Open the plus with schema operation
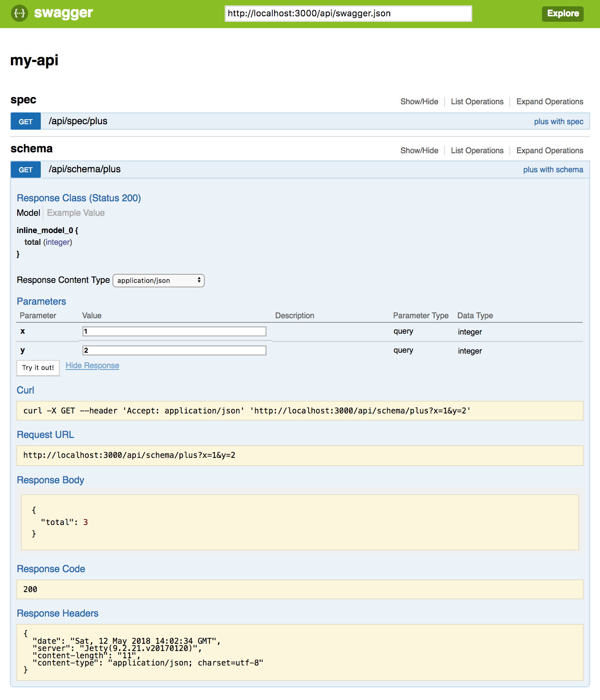600x700 pixels. pyautogui.click(x=553, y=169)
